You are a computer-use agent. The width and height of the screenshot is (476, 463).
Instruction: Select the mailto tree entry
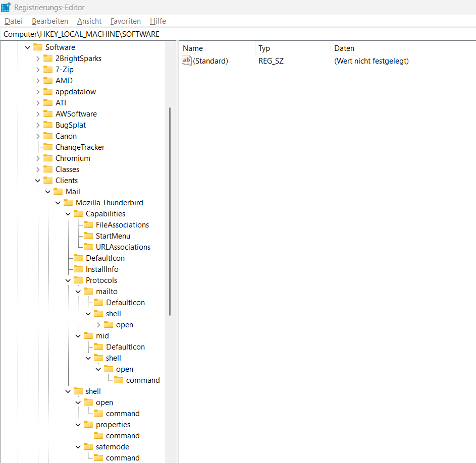point(107,292)
